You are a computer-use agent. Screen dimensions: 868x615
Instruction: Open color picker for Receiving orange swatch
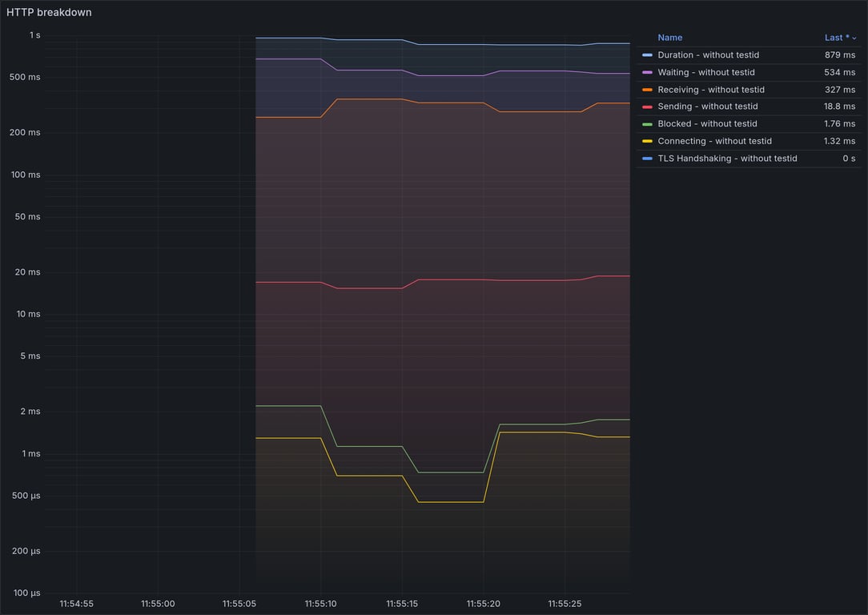tap(647, 89)
